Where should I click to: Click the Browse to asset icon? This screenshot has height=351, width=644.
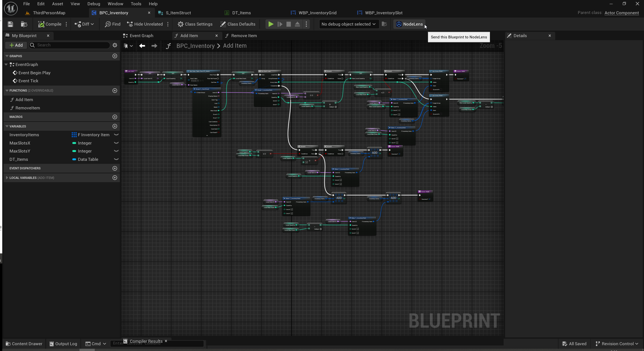click(x=24, y=24)
